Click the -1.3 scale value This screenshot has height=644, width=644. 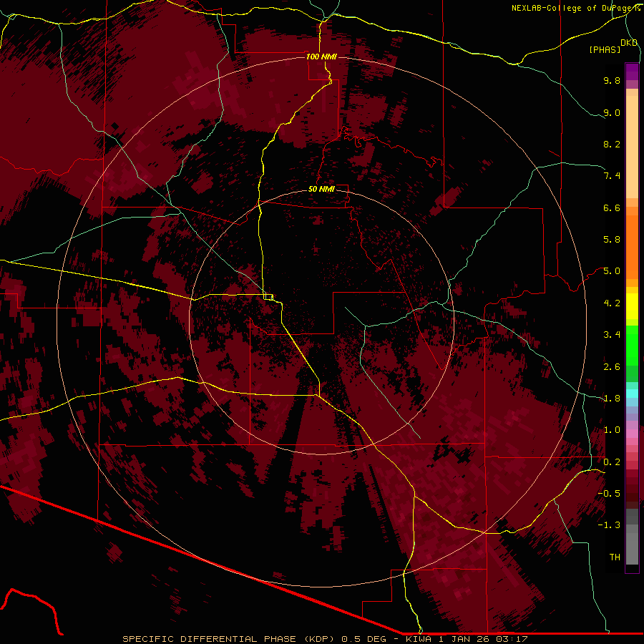click(x=609, y=525)
